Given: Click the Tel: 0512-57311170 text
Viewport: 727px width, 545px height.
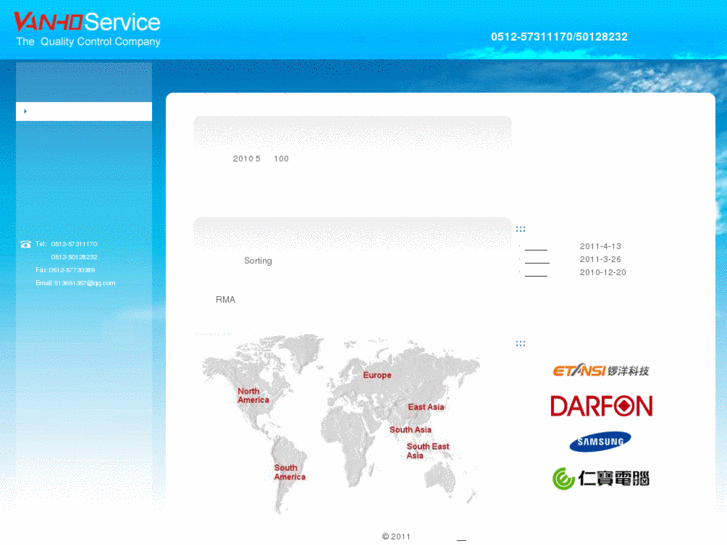Looking at the screenshot, I should coord(66,244).
